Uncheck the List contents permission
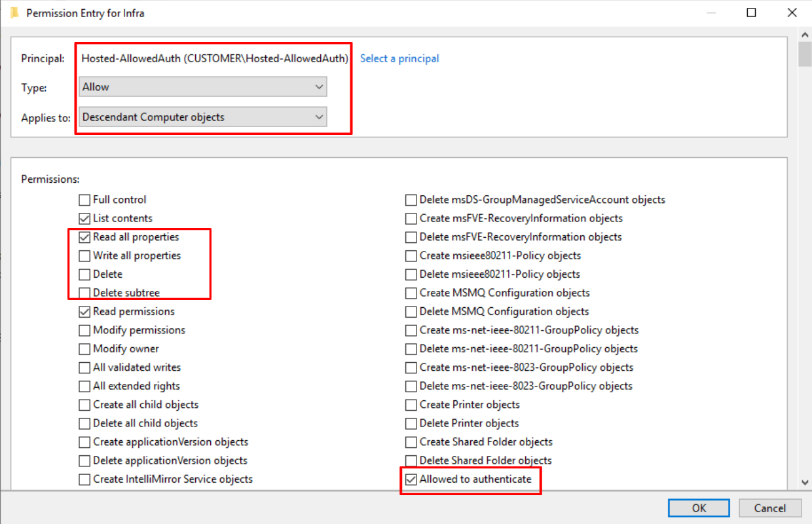The image size is (812, 524). click(84, 218)
